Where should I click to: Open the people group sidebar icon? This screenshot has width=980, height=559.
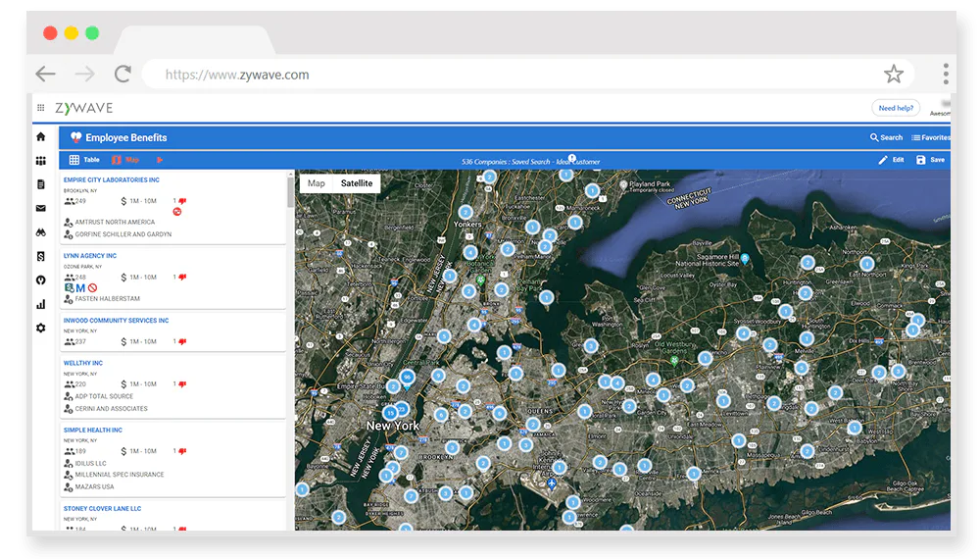point(40,161)
